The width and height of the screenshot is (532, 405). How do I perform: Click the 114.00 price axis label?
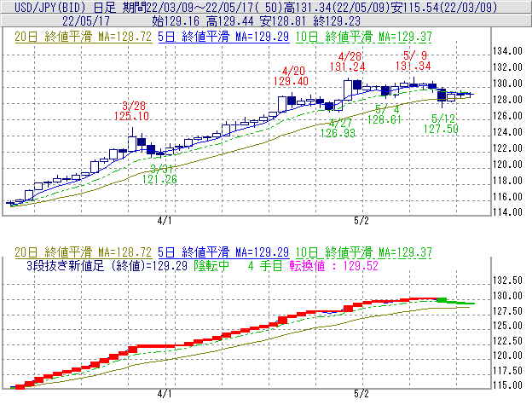[507, 212]
